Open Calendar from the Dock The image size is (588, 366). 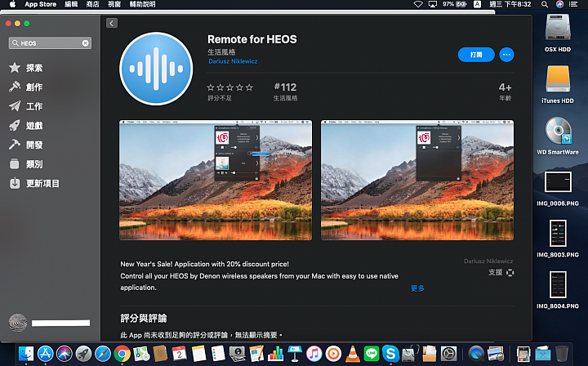coord(179,353)
